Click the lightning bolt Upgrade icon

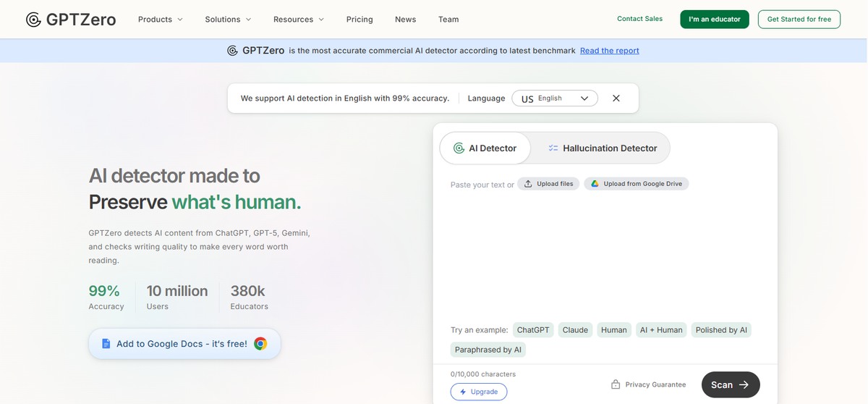(x=463, y=392)
